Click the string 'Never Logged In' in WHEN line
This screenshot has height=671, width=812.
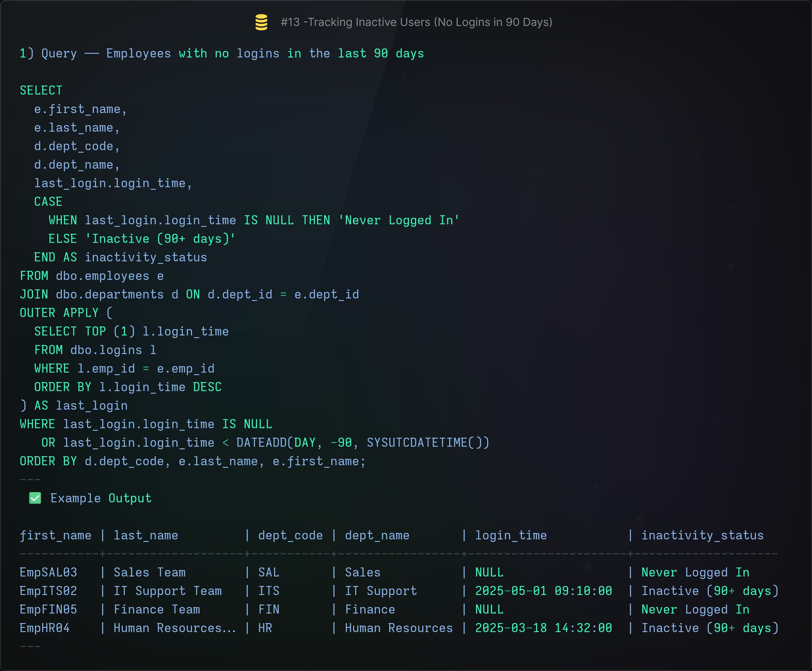pyautogui.click(x=398, y=220)
